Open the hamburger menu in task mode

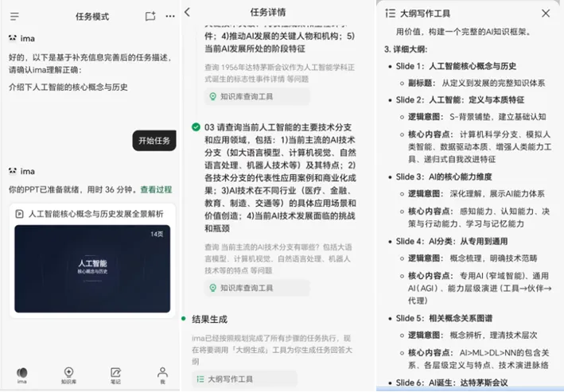(x=15, y=17)
